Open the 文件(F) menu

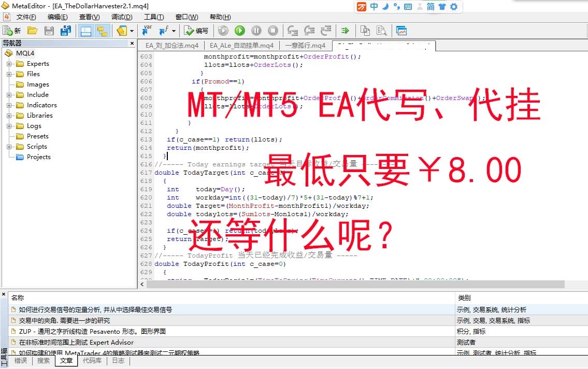pos(26,17)
